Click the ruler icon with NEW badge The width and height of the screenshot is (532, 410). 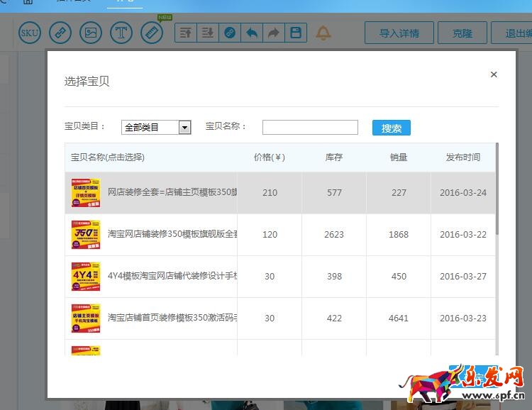point(152,33)
